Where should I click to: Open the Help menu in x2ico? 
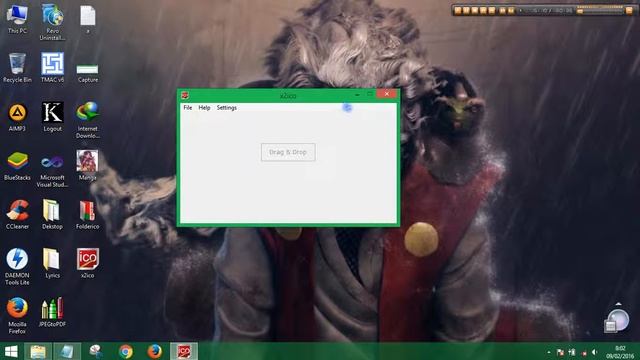[204, 108]
